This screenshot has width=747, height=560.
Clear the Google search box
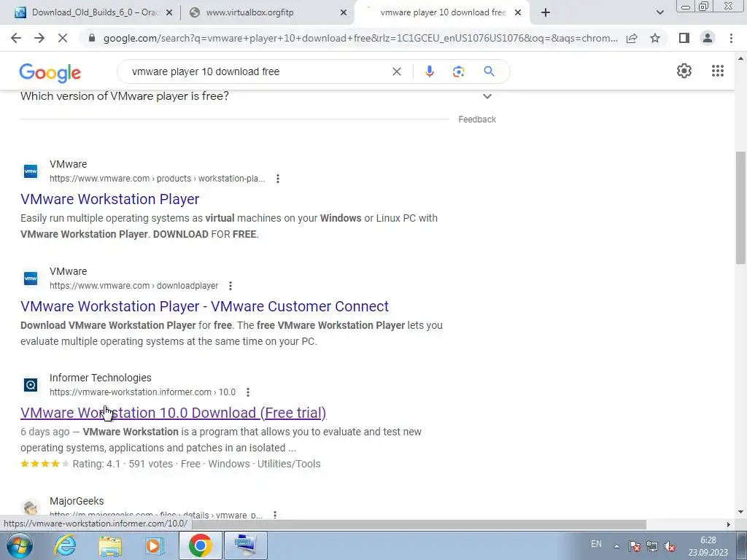click(396, 71)
